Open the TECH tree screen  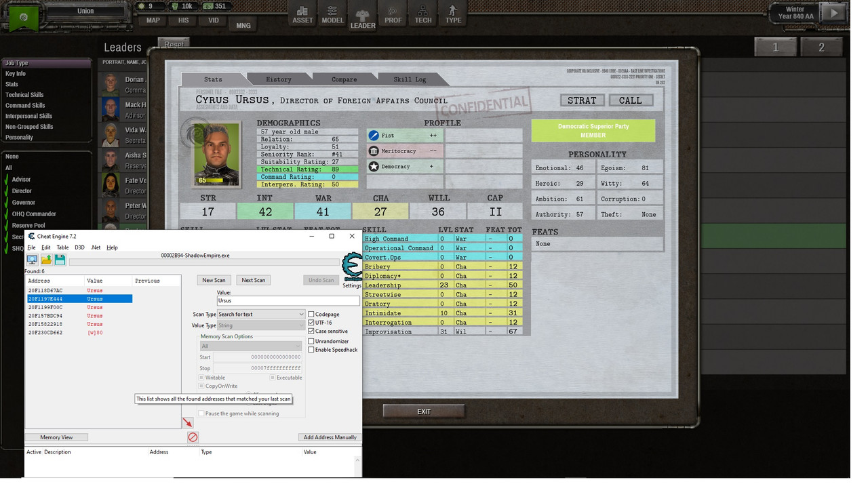point(422,14)
